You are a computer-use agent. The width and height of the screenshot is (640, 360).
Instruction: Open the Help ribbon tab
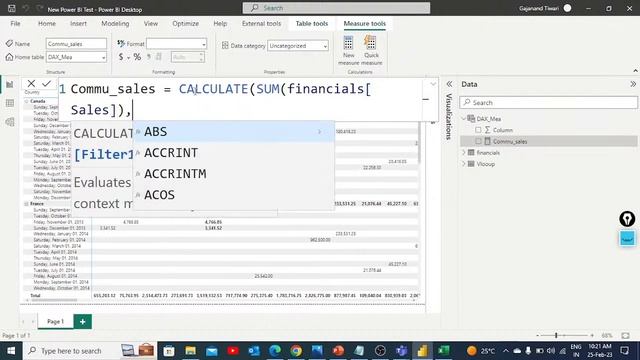220,24
